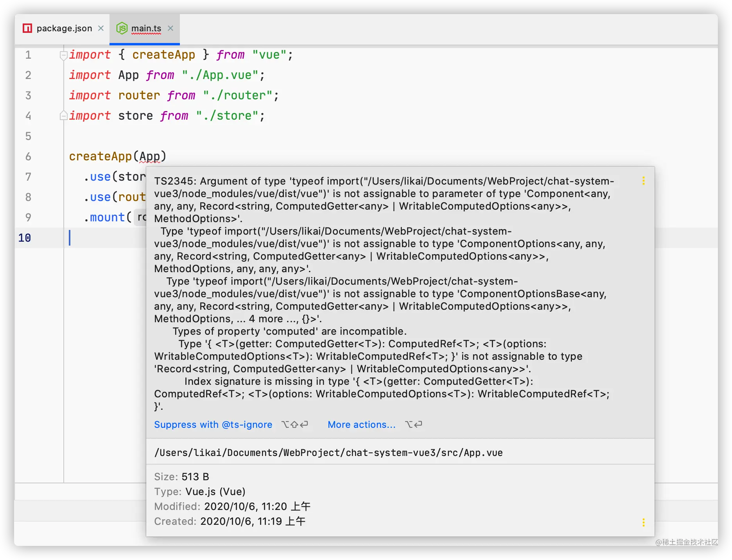Collapse the import block at line 1
Image resolution: width=732 pixels, height=560 pixels.
click(63, 56)
